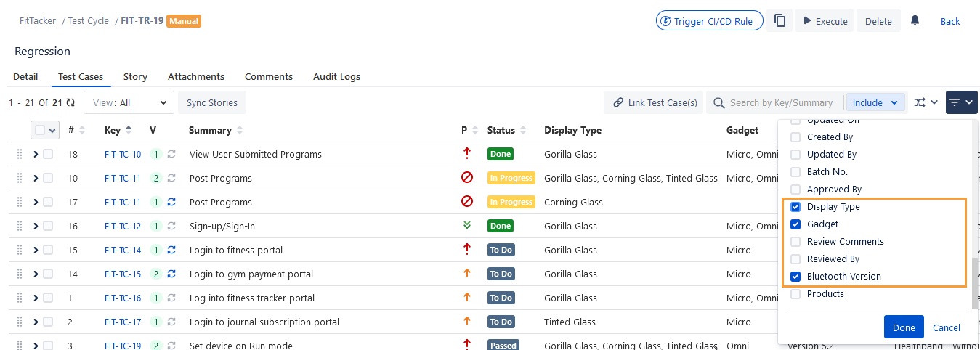Switch to the Detail tab
Screen dimensions: 980x350
[25, 76]
